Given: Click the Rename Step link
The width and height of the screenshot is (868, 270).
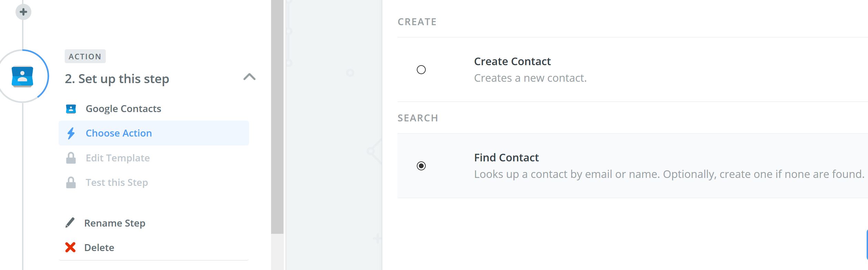Looking at the screenshot, I should click(x=115, y=223).
